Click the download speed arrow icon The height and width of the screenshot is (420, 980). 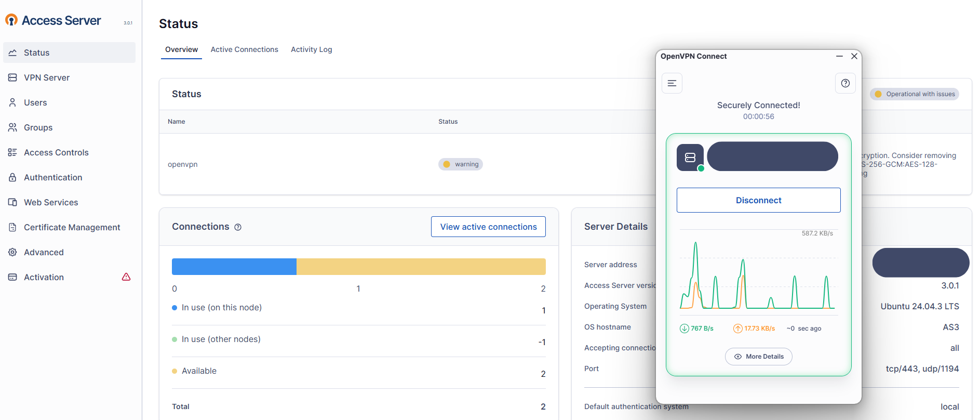point(684,329)
